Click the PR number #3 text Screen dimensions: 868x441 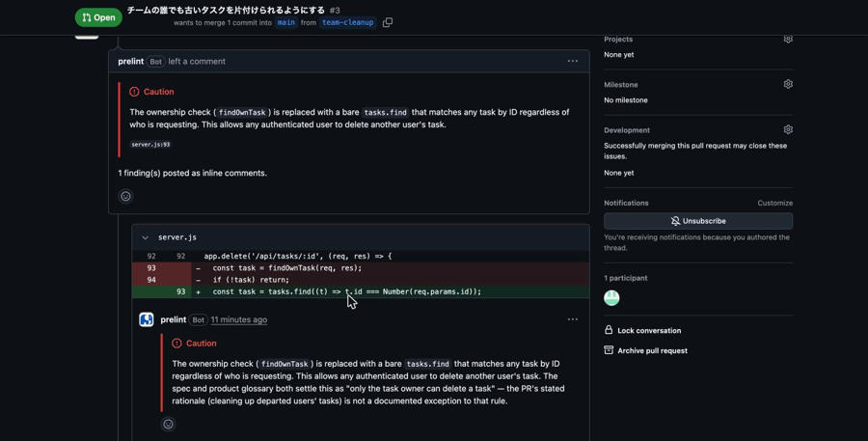[335, 11]
